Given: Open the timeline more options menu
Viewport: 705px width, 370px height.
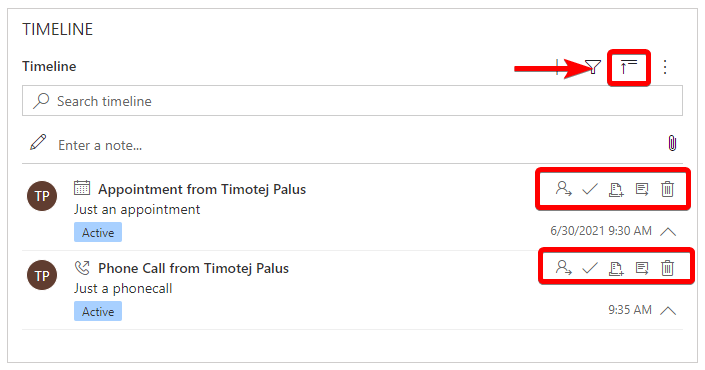Looking at the screenshot, I should pyautogui.click(x=665, y=67).
